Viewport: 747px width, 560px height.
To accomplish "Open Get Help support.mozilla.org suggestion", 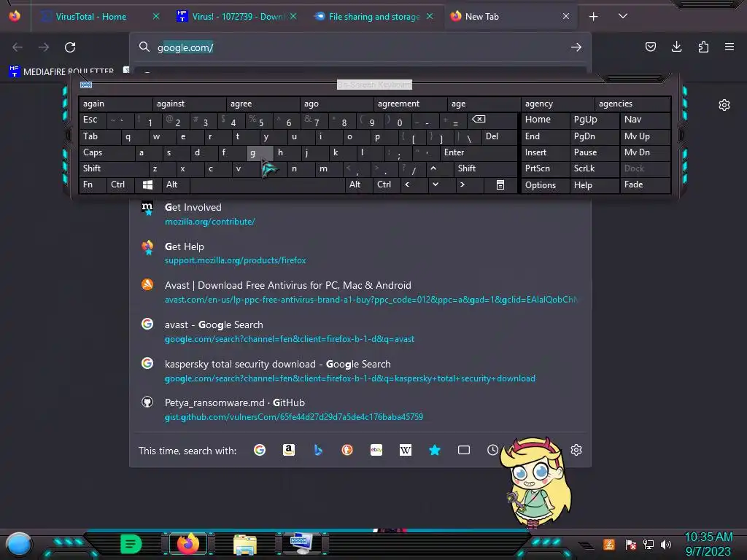I will click(360, 253).
